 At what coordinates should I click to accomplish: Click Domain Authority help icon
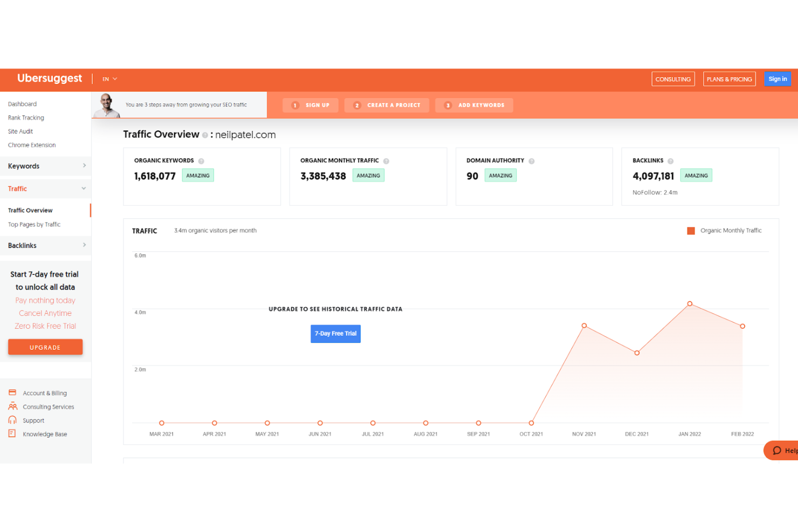[532, 161]
